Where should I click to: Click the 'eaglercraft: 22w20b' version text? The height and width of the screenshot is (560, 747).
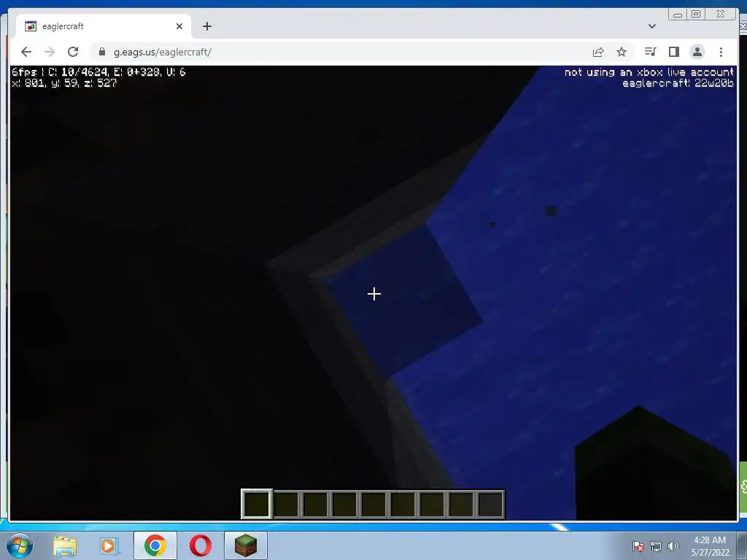(678, 83)
